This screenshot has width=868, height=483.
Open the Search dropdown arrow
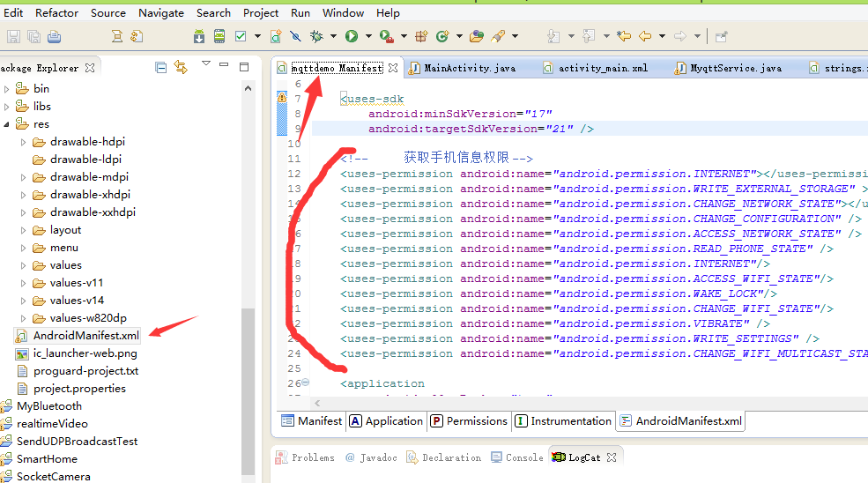pos(515,36)
